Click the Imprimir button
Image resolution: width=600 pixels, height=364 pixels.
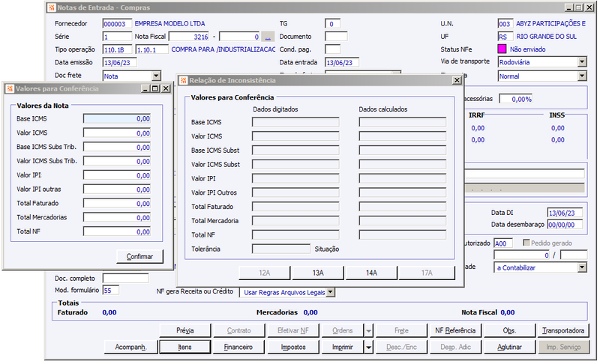[343, 348]
